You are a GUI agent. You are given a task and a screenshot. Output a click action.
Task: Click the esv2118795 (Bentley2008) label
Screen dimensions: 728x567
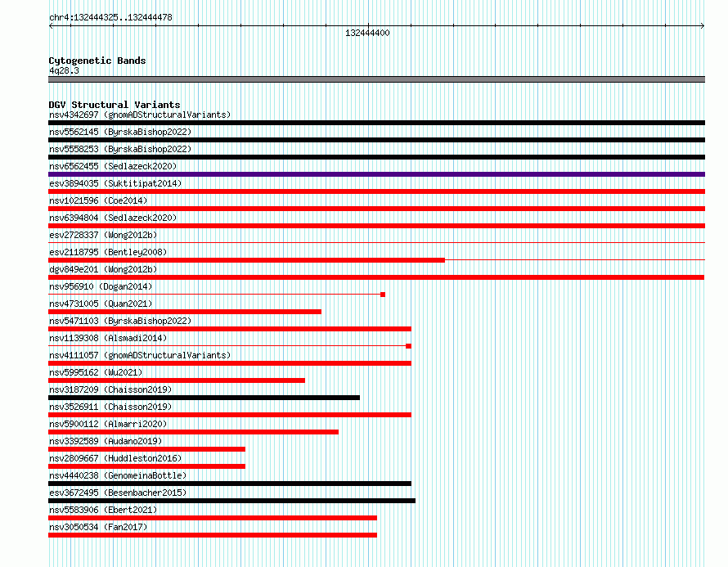(108, 252)
